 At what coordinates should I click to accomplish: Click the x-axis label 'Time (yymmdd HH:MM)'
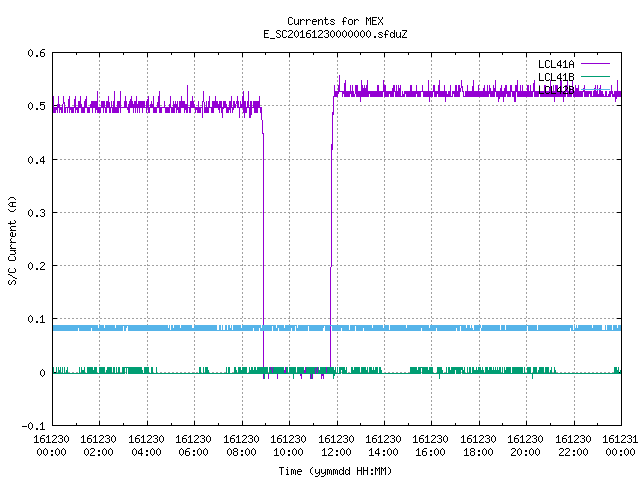[x=335, y=471]
